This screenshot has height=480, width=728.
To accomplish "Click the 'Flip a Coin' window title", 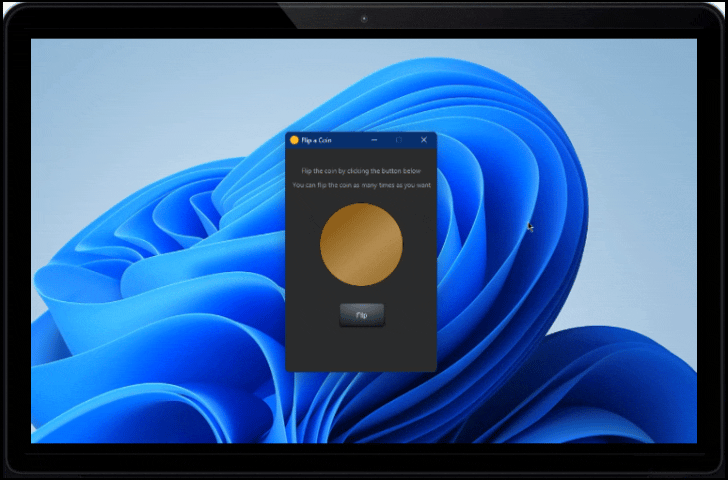I will (x=316, y=140).
